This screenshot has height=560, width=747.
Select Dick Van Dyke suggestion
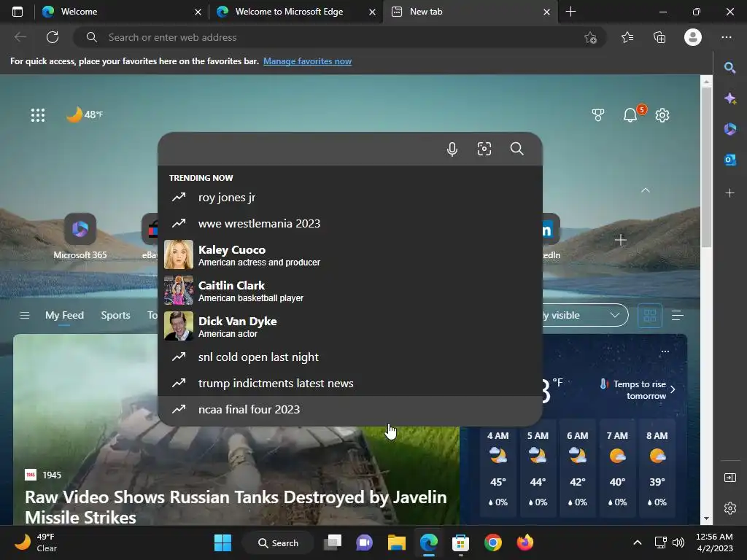click(349, 326)
